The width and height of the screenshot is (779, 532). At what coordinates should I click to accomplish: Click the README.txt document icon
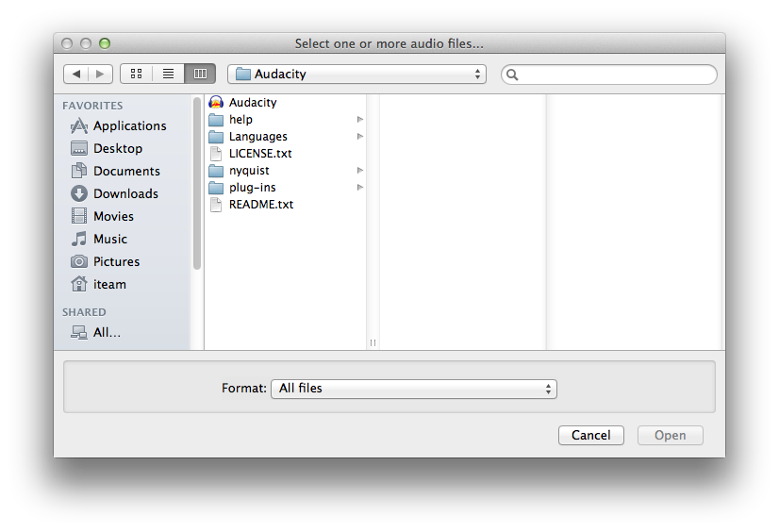coord(216,205)
